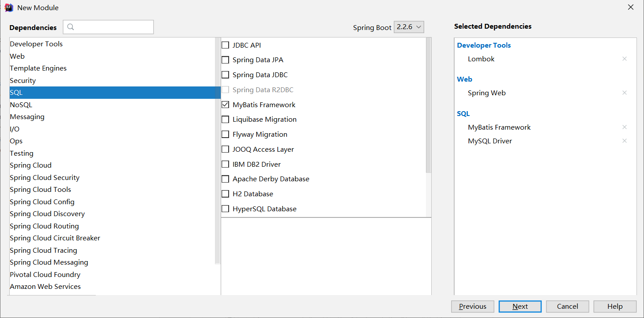Remove Spring Web dependency via X icon
644x318 pixels.
click(624, 93)
